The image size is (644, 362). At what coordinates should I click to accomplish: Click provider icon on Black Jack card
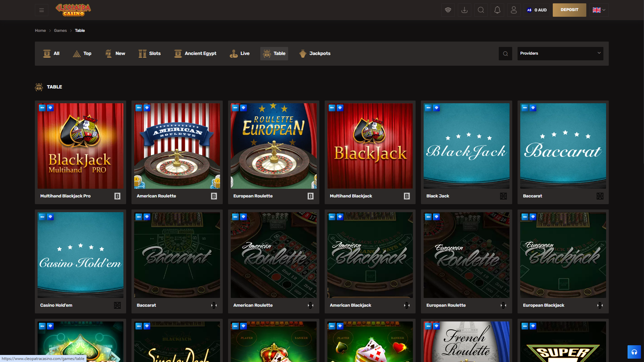coord(503,196)
